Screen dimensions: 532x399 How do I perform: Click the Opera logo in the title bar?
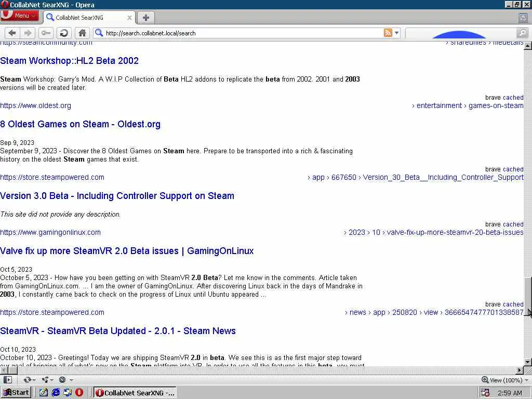pyautogui.click(x=5, y=5)
